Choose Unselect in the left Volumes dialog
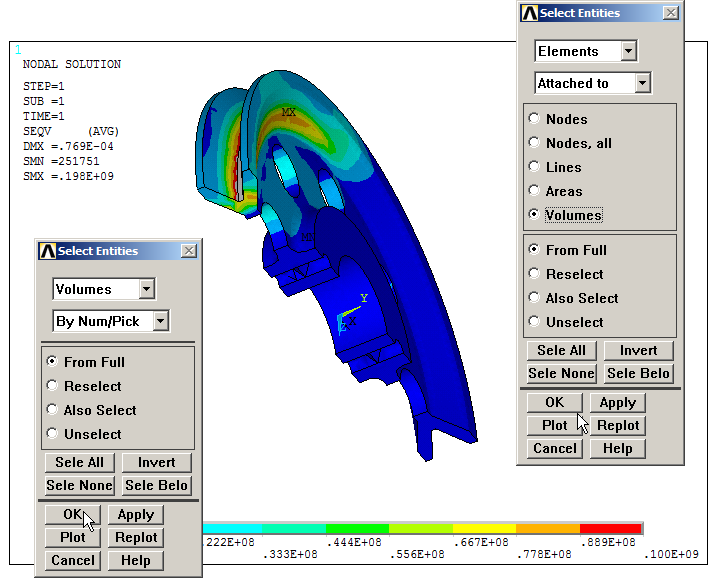 tap(52, 433)
